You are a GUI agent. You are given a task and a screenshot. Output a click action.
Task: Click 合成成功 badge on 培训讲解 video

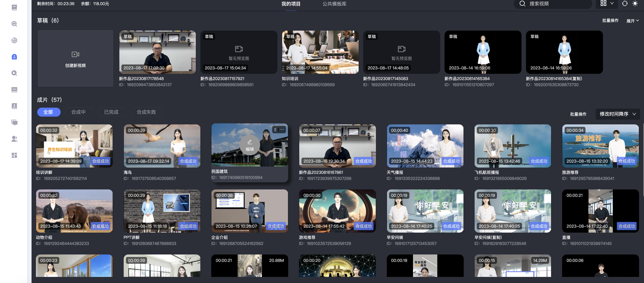coord(100,161)
